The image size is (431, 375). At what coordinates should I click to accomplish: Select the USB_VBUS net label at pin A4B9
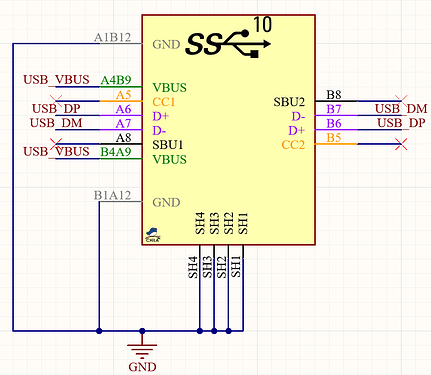click(56, 80)
